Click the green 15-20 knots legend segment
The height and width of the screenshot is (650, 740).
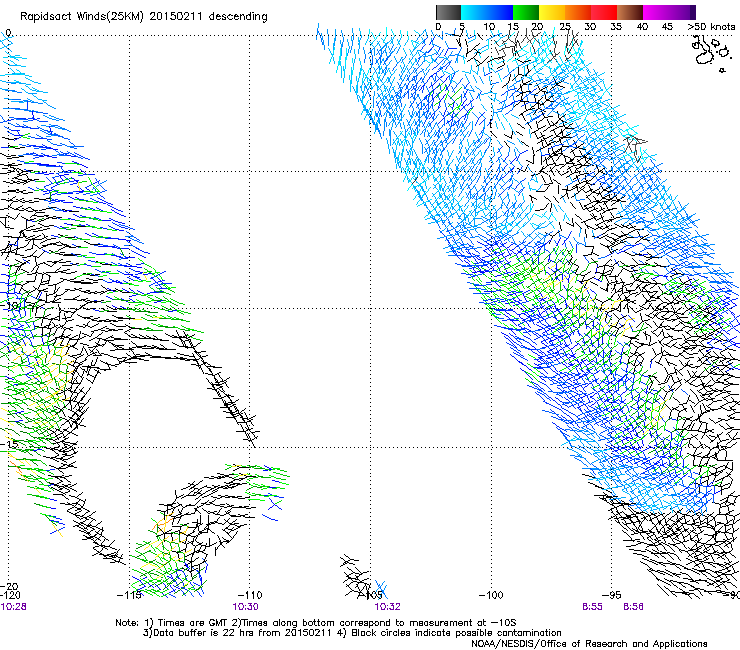coord(526,12)
